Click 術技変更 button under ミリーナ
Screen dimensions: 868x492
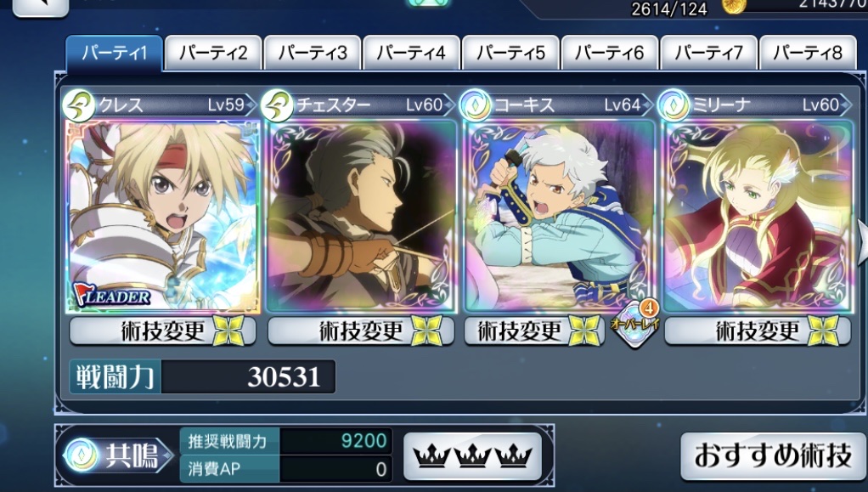pyautogui.click(x=758, y=331)
